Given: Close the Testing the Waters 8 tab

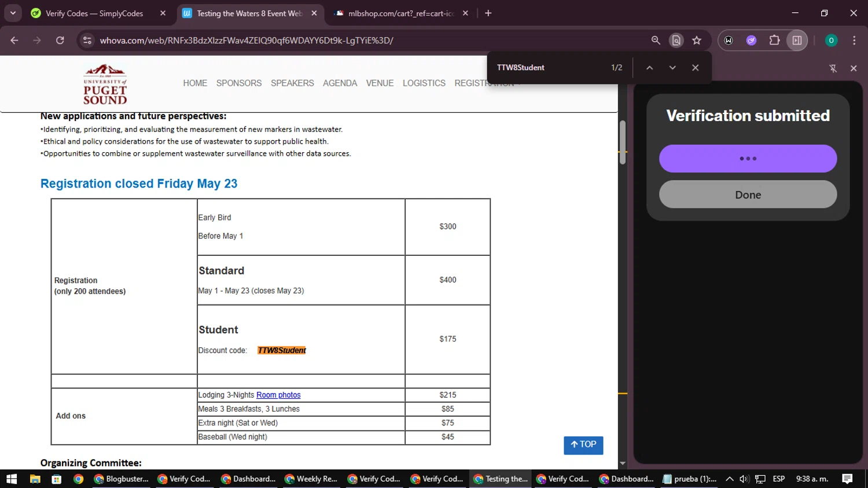Looking at the screenshot, I should pos(314,13).
